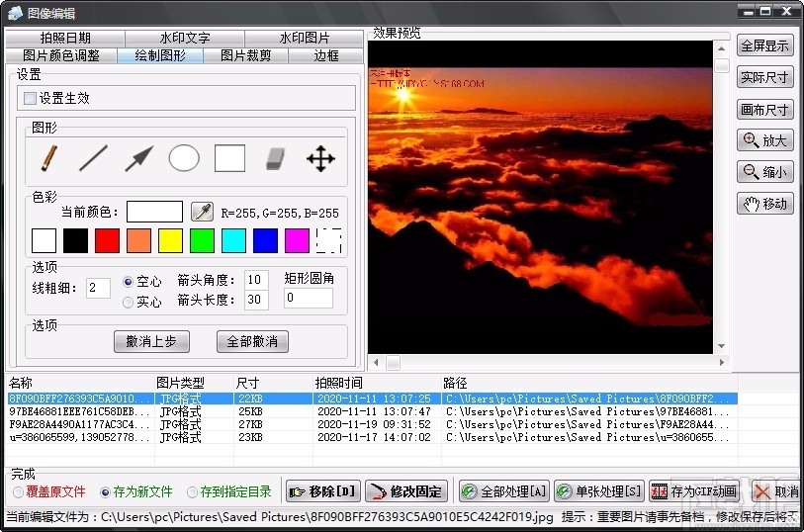Click the 取消 cancel button
804x532 pixels.
776,491
